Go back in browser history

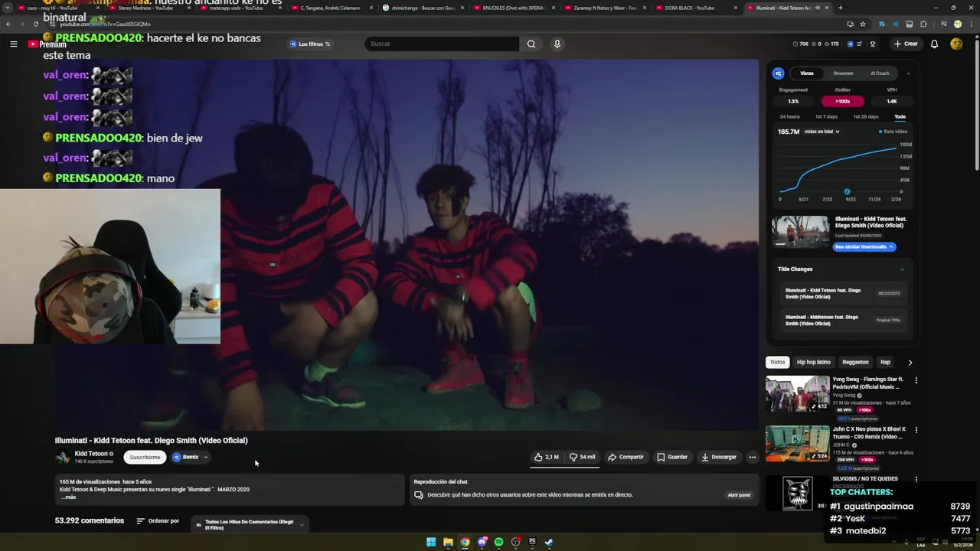tap(8, 24)
